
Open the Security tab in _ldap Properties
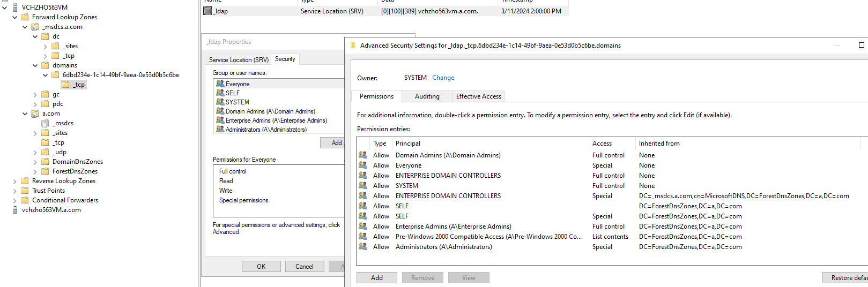285,59
